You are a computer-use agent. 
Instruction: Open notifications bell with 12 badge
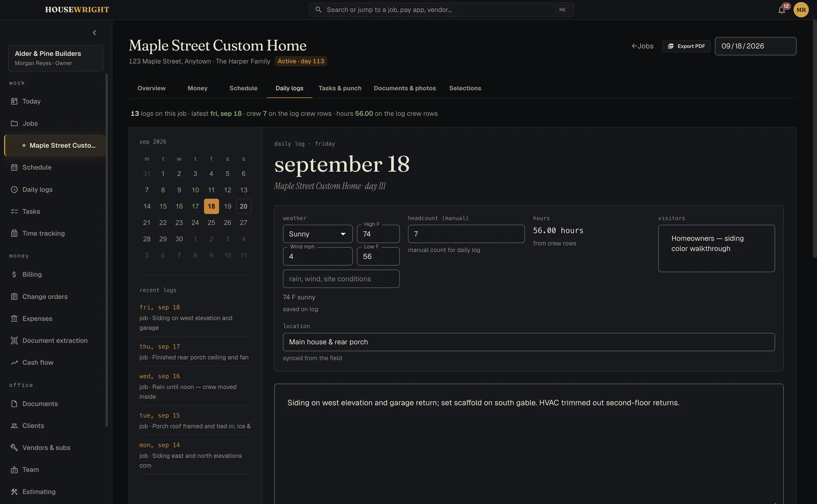click(782, 10)
